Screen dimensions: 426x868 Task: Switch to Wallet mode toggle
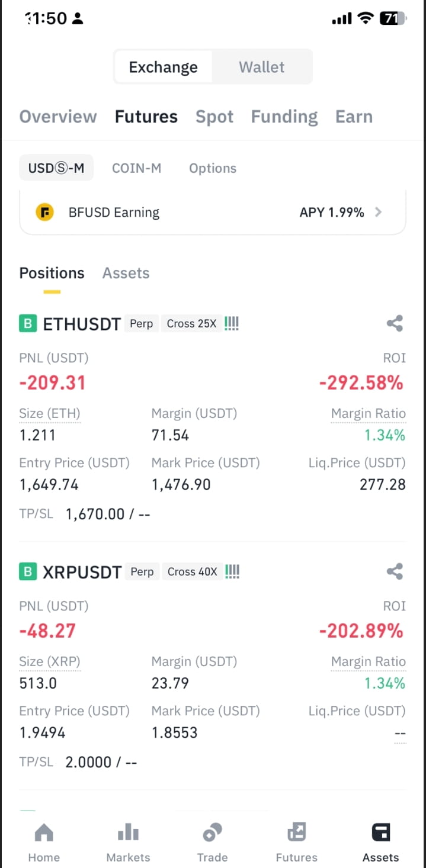pyautogui.click(x=262, y=67)
